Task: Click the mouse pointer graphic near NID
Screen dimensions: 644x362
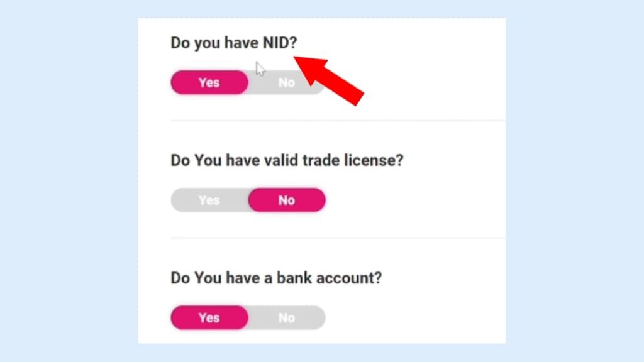Action: click(x=260, y=69)
